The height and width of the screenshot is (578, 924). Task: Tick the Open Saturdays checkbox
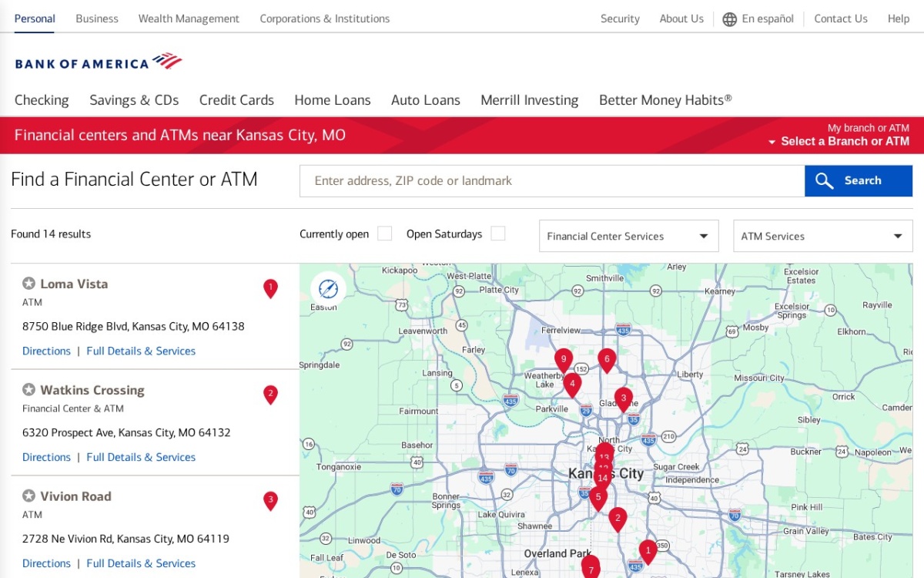click(498, 234)
